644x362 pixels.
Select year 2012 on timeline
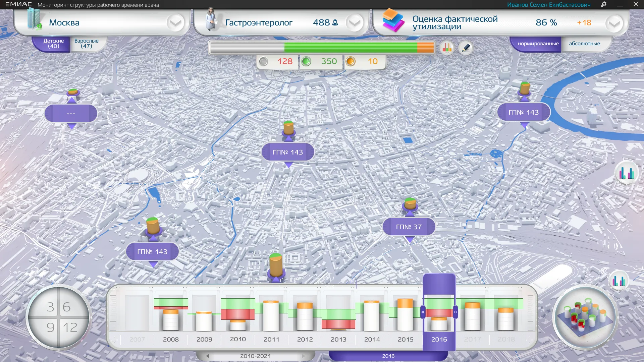pos(305,339)
